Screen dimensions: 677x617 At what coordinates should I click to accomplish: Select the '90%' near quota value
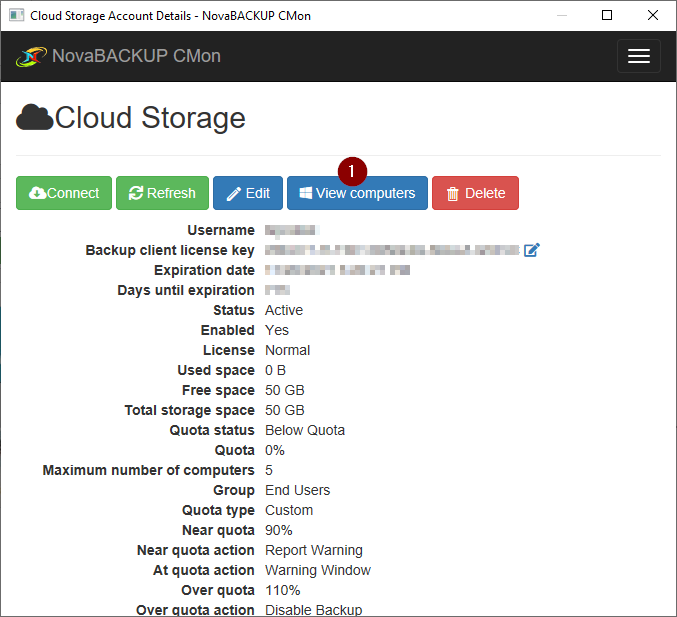point(278,530)
